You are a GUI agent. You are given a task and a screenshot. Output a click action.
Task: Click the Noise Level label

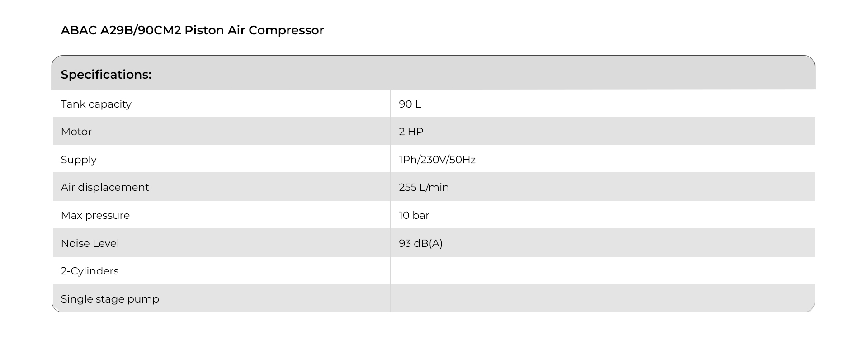click(90, 243)
